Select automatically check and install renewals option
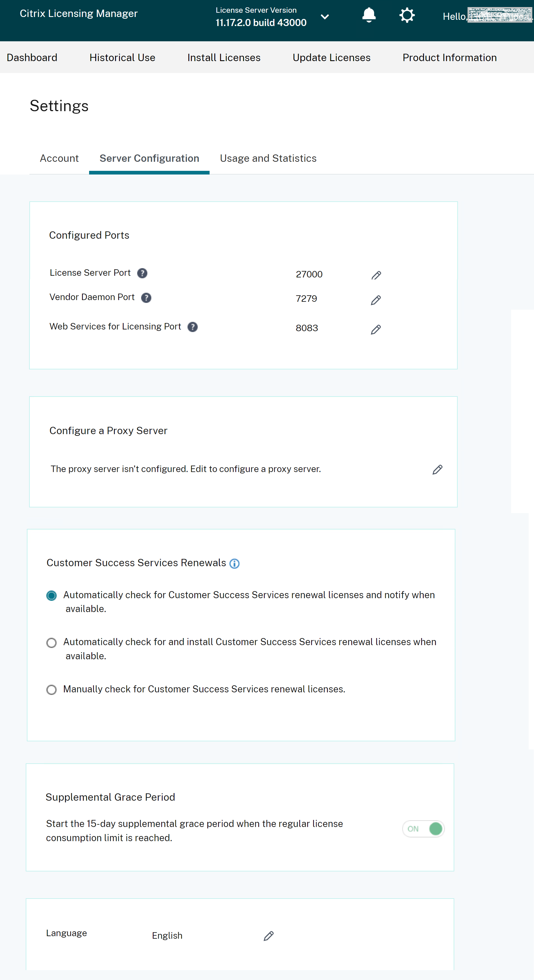 coord(51,643)
